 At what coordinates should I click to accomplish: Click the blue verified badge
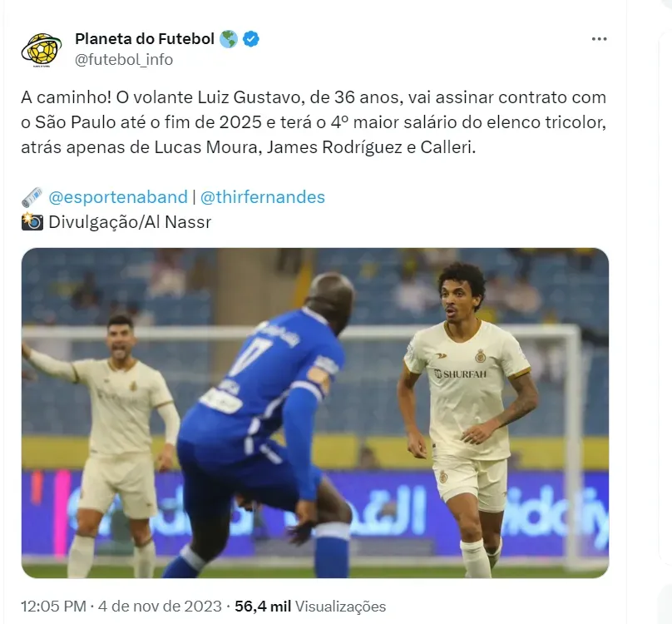tap(250, 39)
